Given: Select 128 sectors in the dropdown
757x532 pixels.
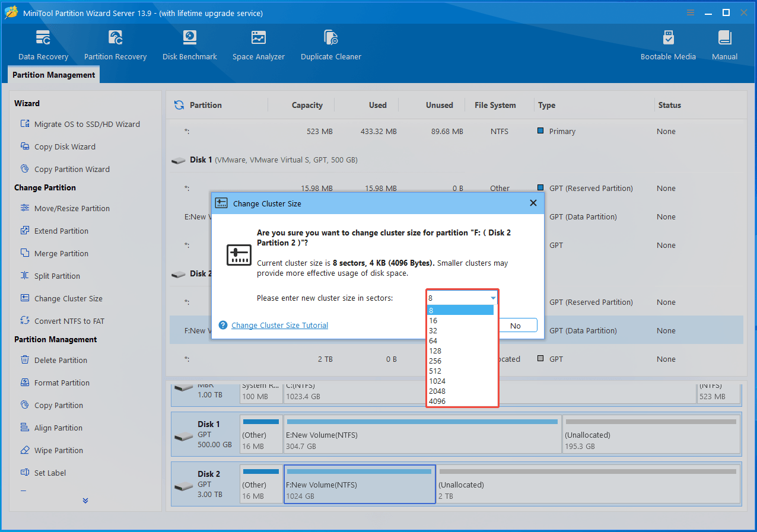Looking at the screenshot, I should pos(460,351).
